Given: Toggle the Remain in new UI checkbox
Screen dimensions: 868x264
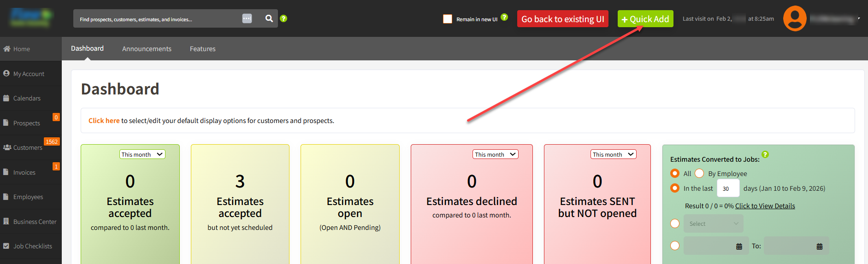Looking at the screenshot, I should click(x=448, y=19).
